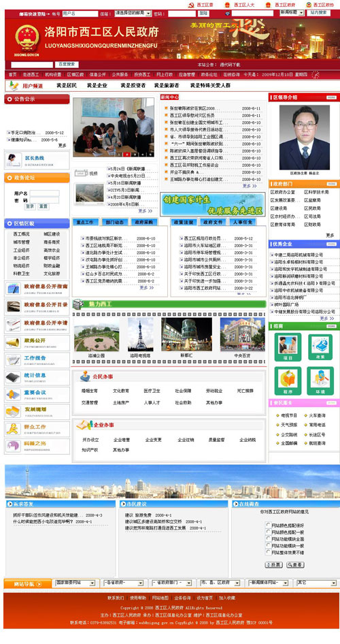Open the 政策 investment icon

pyautogui.click(x=320, y=347)
